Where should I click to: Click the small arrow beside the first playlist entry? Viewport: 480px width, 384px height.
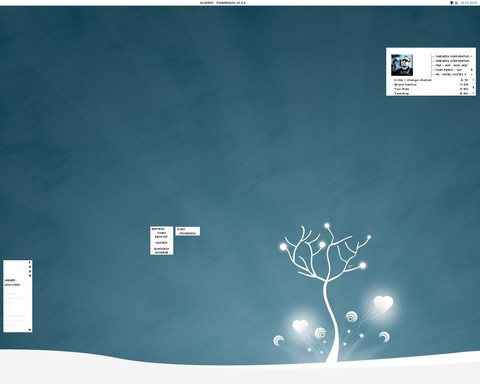coord(472,56)
